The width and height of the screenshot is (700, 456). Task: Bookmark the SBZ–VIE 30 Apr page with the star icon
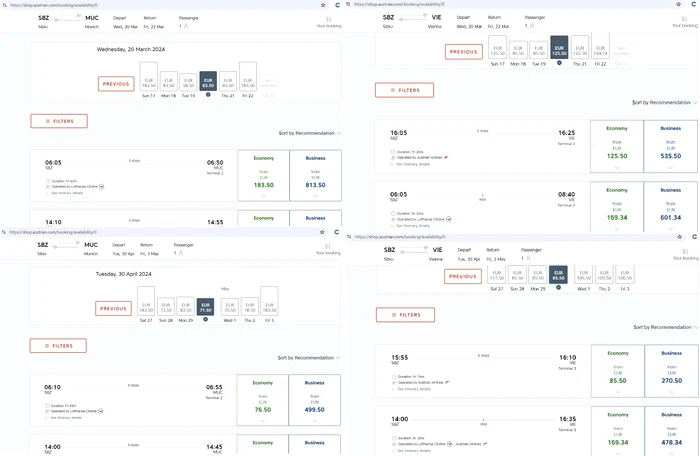point(679,237)
